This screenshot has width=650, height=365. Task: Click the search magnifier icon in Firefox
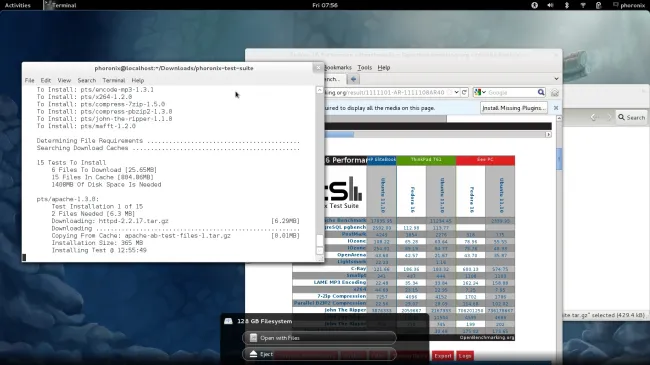[x=541, y=92]
